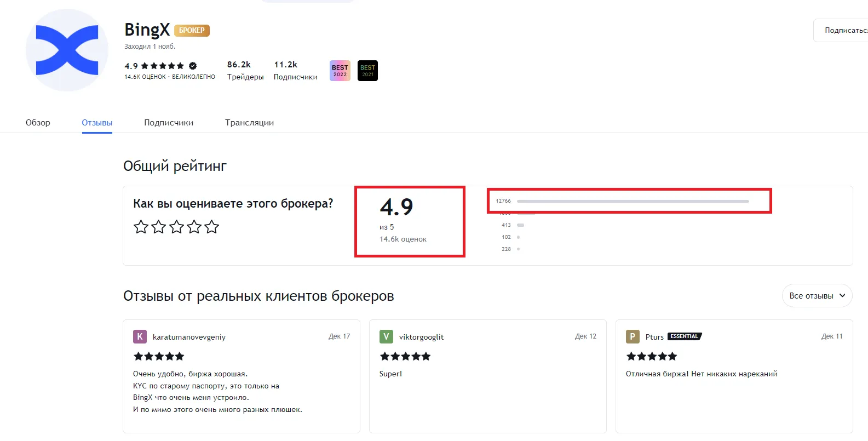The image size is (868, 441).
Task: Rate the broker three stars
Action: point(176,227)
